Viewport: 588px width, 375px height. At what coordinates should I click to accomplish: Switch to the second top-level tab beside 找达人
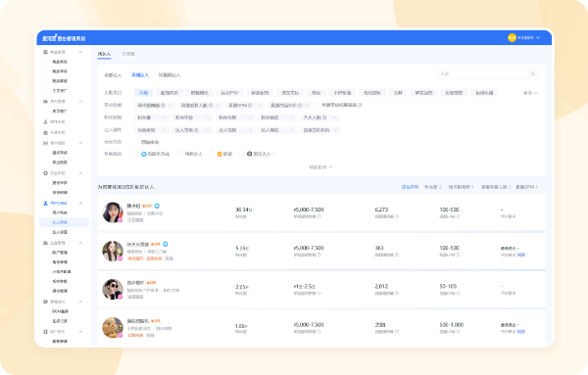[128, 54]
